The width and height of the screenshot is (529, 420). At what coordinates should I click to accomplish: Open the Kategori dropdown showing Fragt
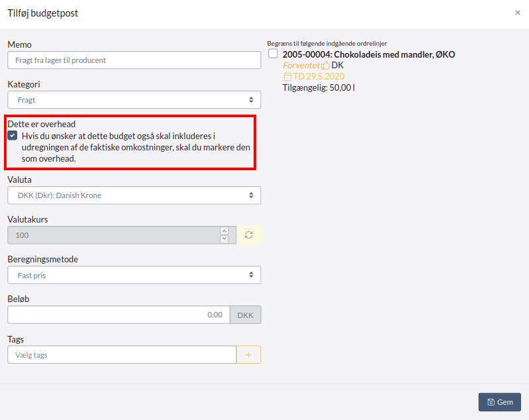point(134,100)
